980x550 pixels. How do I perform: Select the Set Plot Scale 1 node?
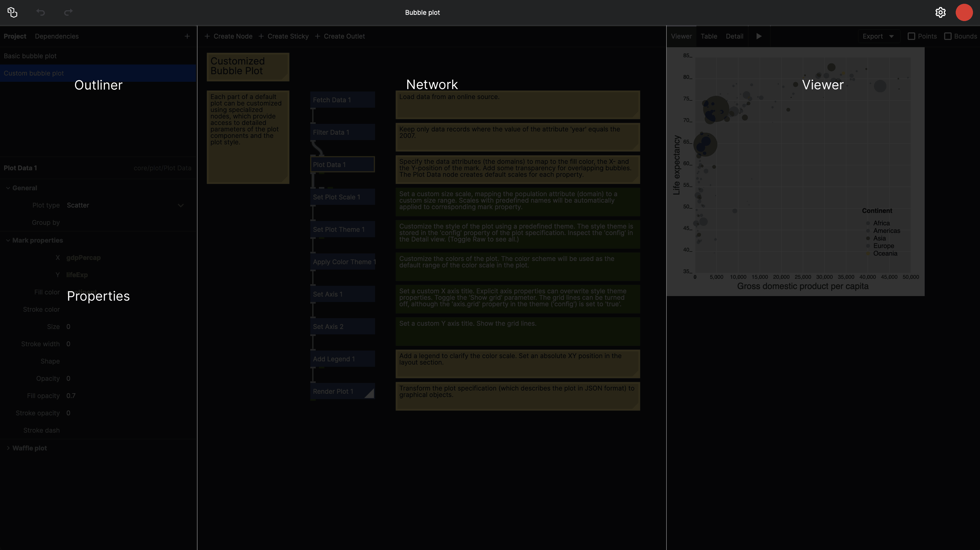tap(342, 197)
